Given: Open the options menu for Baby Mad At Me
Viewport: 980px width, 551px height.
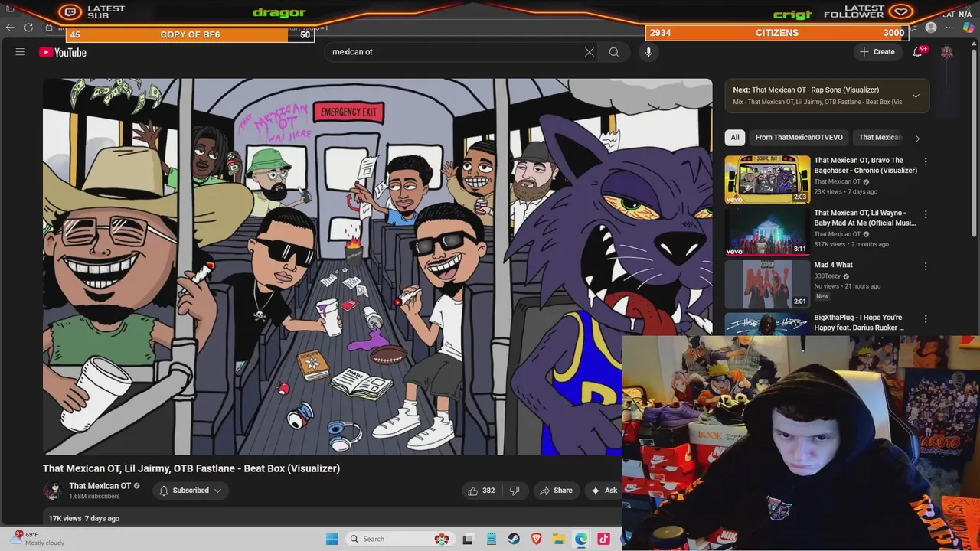Looking at the screenshot, I should coord(926,214).
